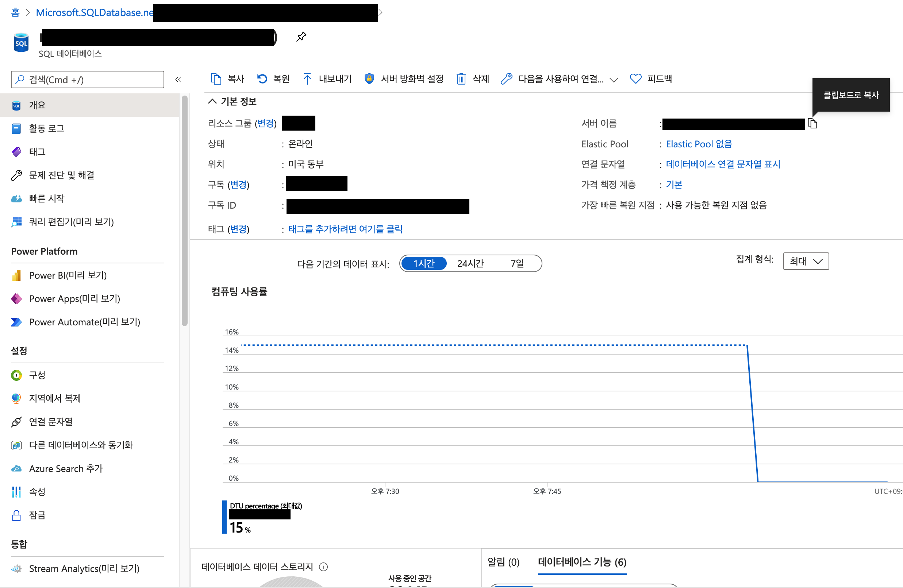903x588 pixels.
Task: Open 쿼리 편집기(미리 보기) in sidebar
Action: click(71, 222)
